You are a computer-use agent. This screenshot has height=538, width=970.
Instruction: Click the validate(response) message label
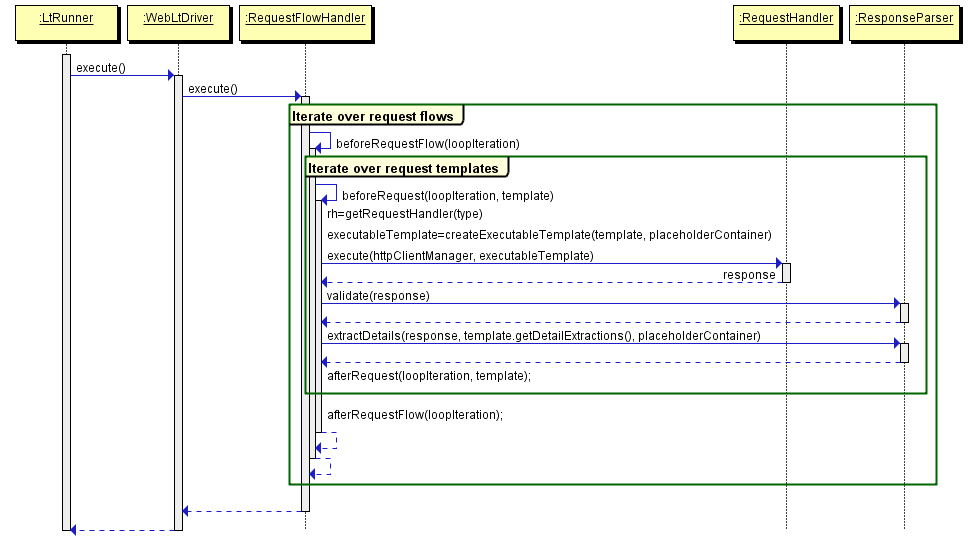pos(378,296)
